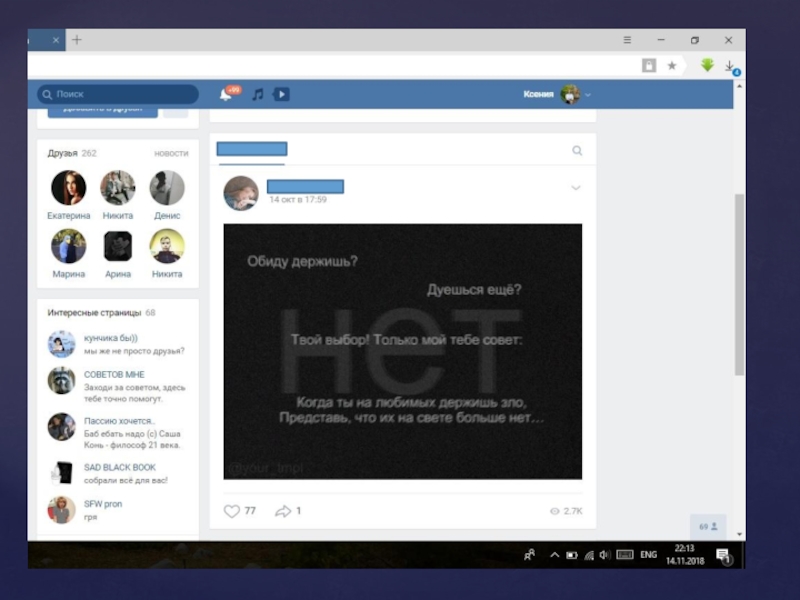Image resolution: width=800 pixels, height=600 pixels.
Task: Click the green download extension icon
Action: (x=707, y=65)
